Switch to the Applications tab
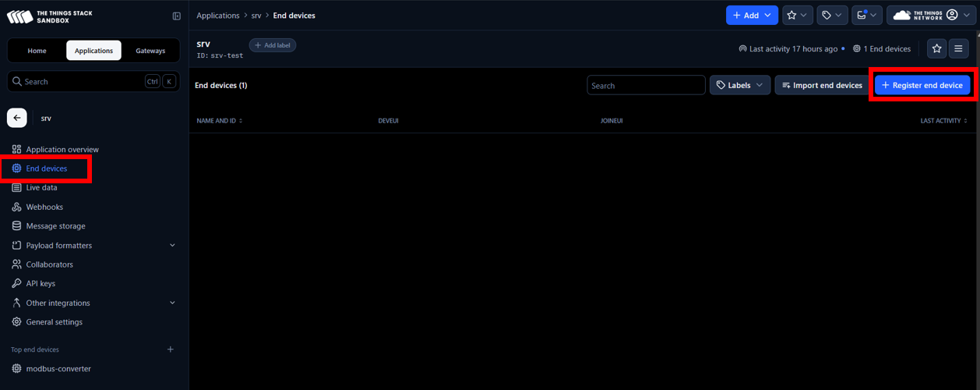980x390 pixels. [x=93, y=51]
